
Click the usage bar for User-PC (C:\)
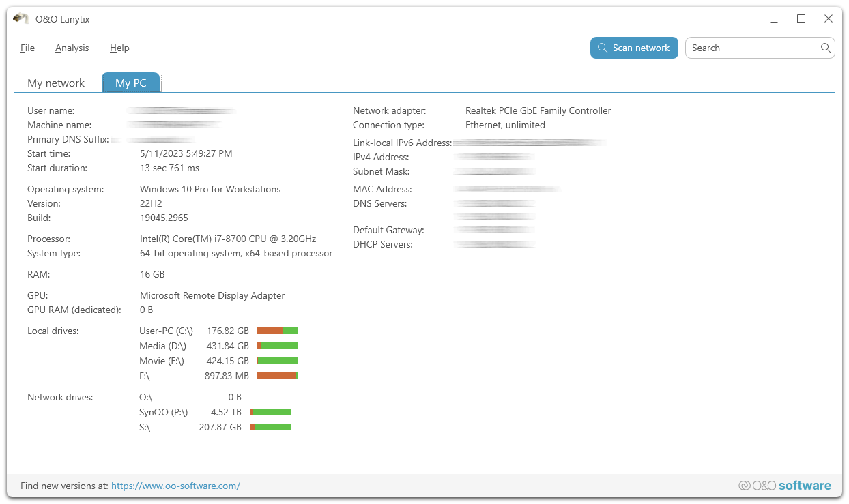(278, 331)
